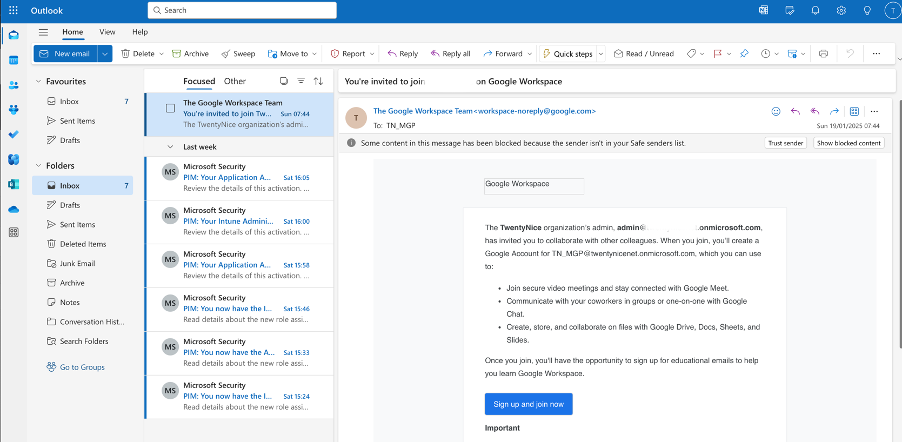Open the Tips lightbulb icon

pyautogui.click(x=867, y=10)
